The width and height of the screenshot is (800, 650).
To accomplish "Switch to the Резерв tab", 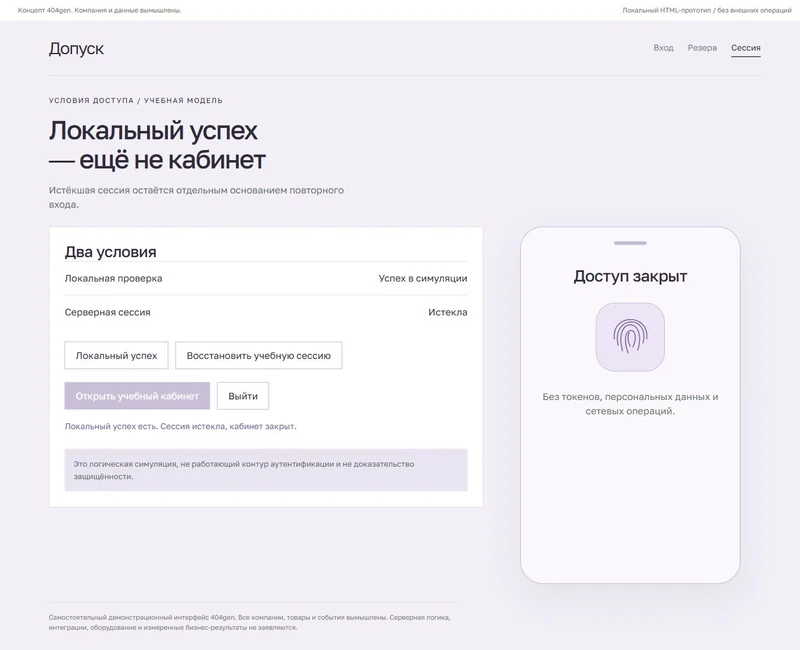I will pyautogui.click(x=702, y=48).
